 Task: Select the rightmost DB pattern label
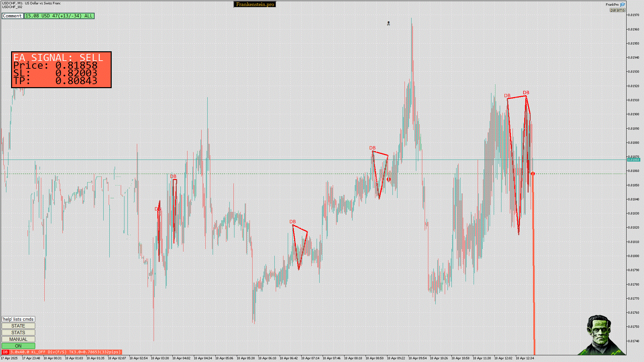(526, 93)
